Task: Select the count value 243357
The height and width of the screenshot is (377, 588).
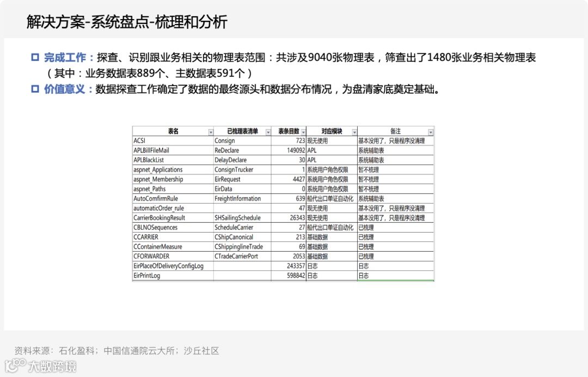Action: coord(289,266)
